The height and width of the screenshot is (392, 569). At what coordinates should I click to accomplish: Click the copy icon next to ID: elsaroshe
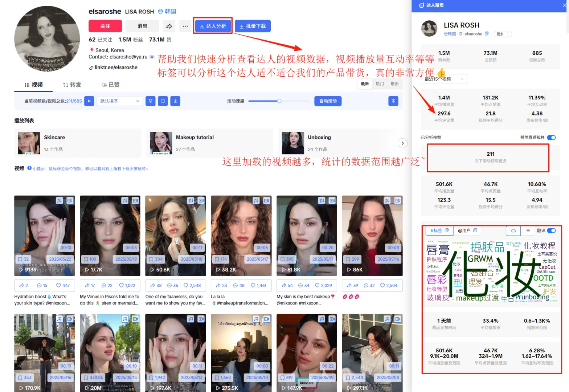click(487, 34)
